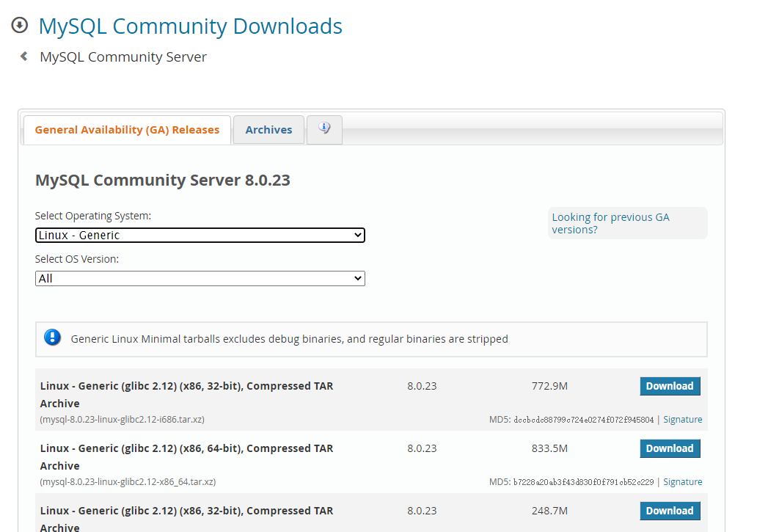Click the 772.9M file size

coord(549,386)
